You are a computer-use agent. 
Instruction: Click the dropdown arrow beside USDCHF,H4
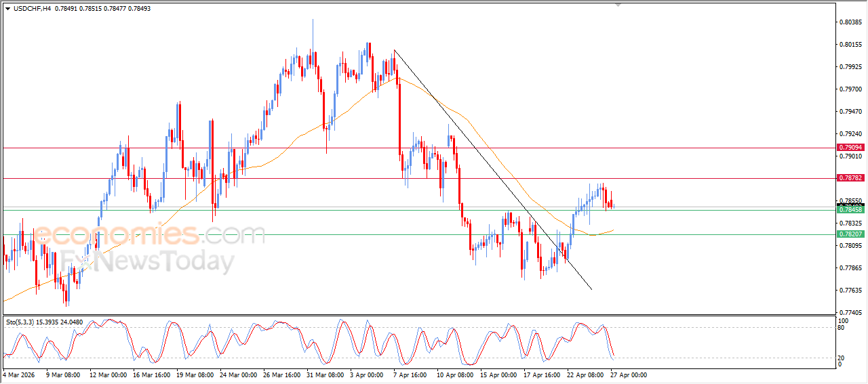tap(7, 8)
